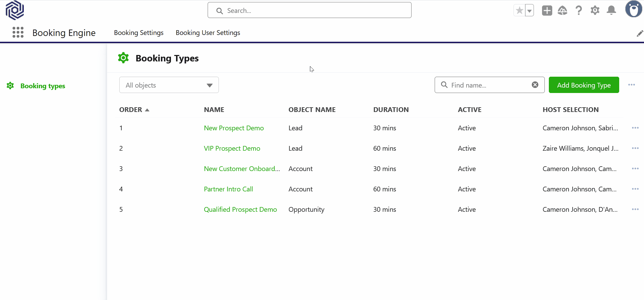
Task: Switch to the Booking User Settings tab
Action: click(208, 33)
